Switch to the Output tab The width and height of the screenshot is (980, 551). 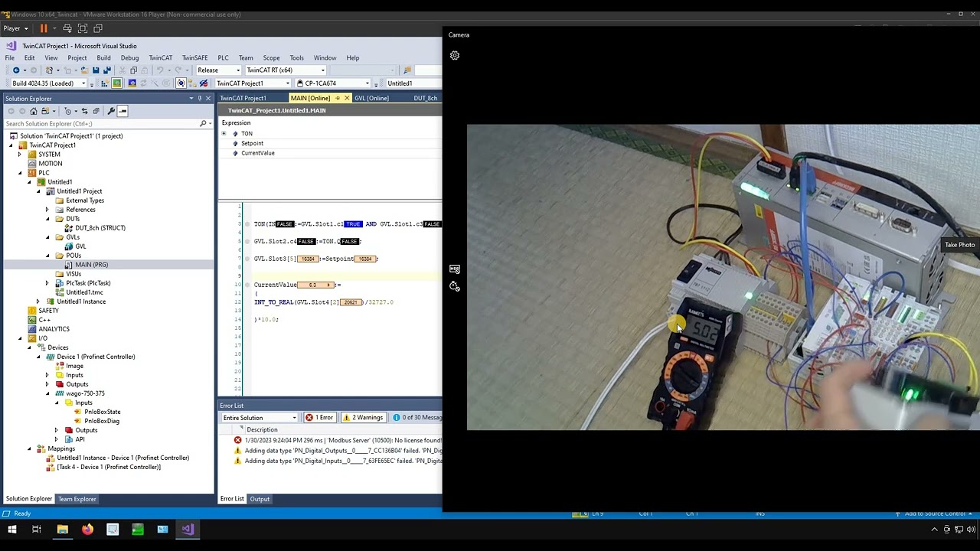260,499
